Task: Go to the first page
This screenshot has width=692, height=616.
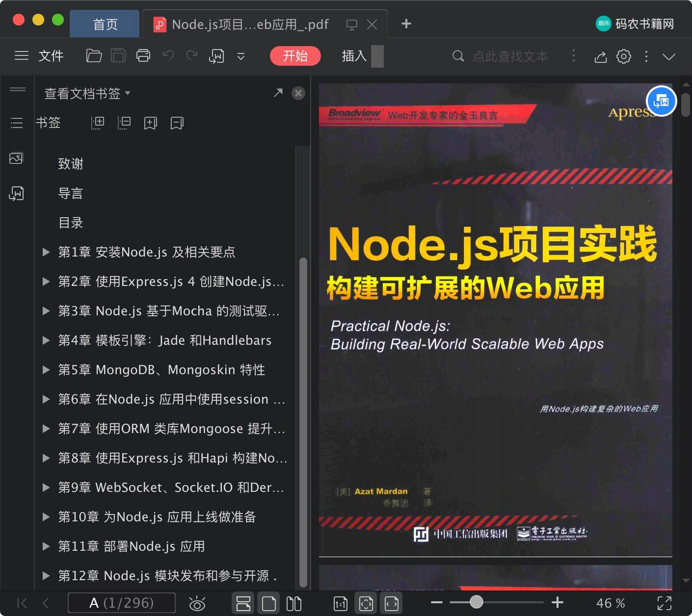Action: pyautogui.click(x=22, y=603)
